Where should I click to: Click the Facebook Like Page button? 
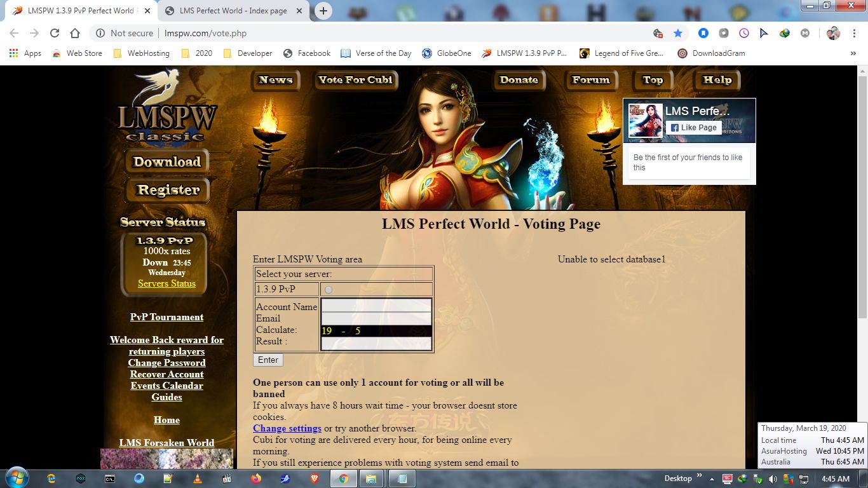pyautogui.click(x=693, y=128)
